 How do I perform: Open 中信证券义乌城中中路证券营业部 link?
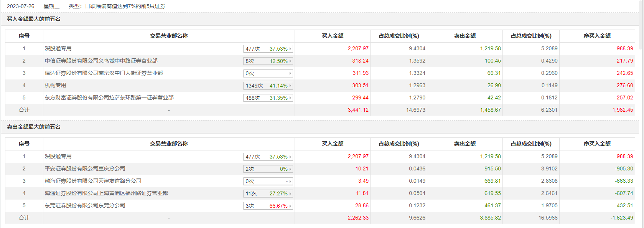tap(101, 61)
